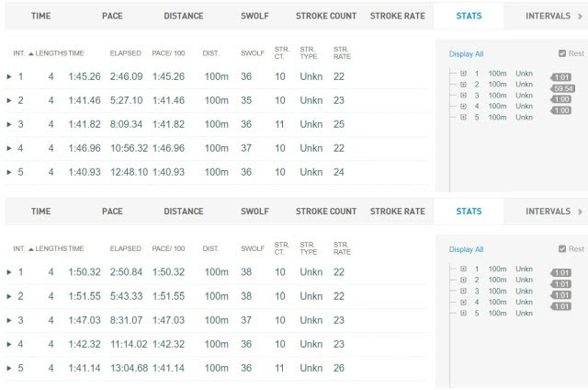Select the STATS tab in the lower panel

click(469, 212)
